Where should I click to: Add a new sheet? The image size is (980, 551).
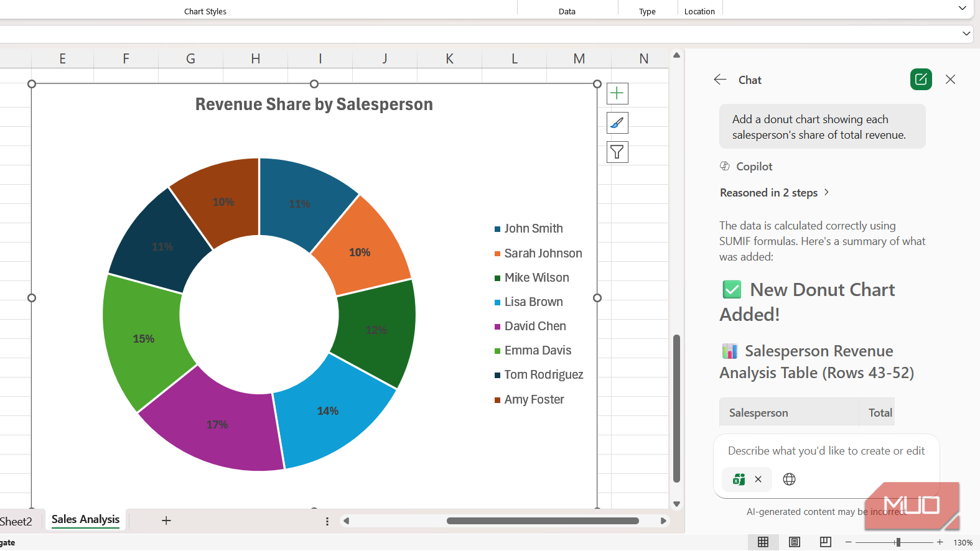pos(166,521)
